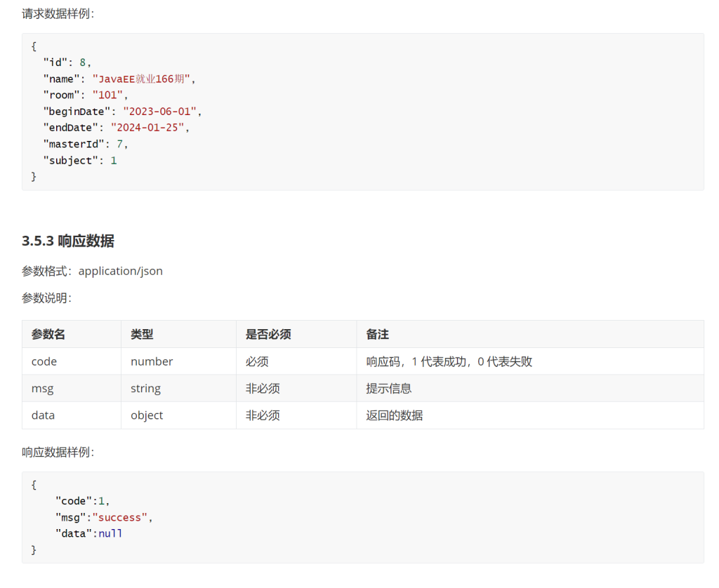Click the null data value in the response JSON

click(x=110, y=533)
